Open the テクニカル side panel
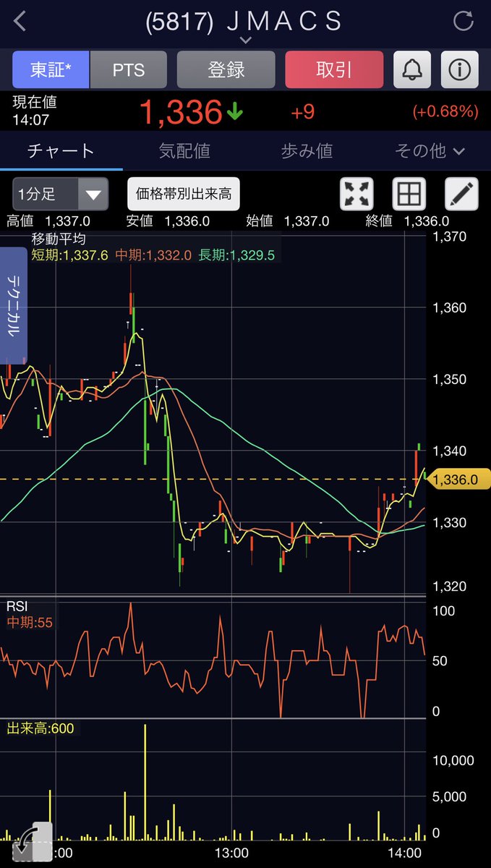Viewport: 491px width, 868px height. pyautogui.click(x=13, y=306)
